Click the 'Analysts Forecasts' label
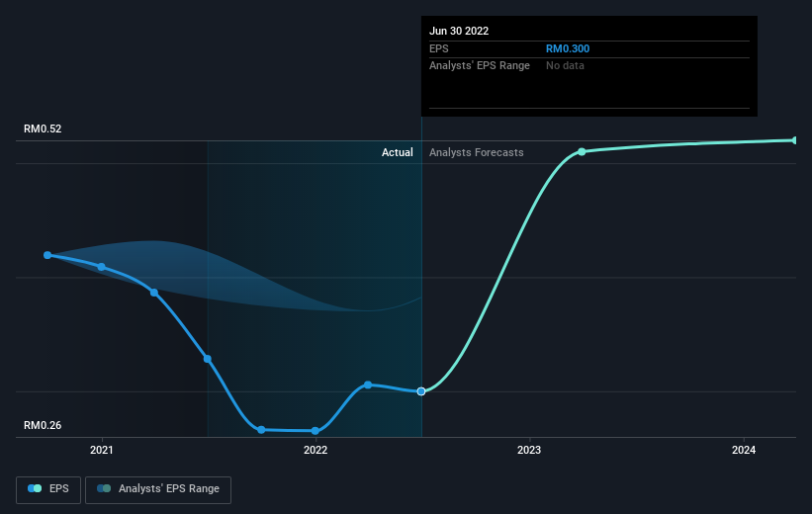 pos(477,152)
